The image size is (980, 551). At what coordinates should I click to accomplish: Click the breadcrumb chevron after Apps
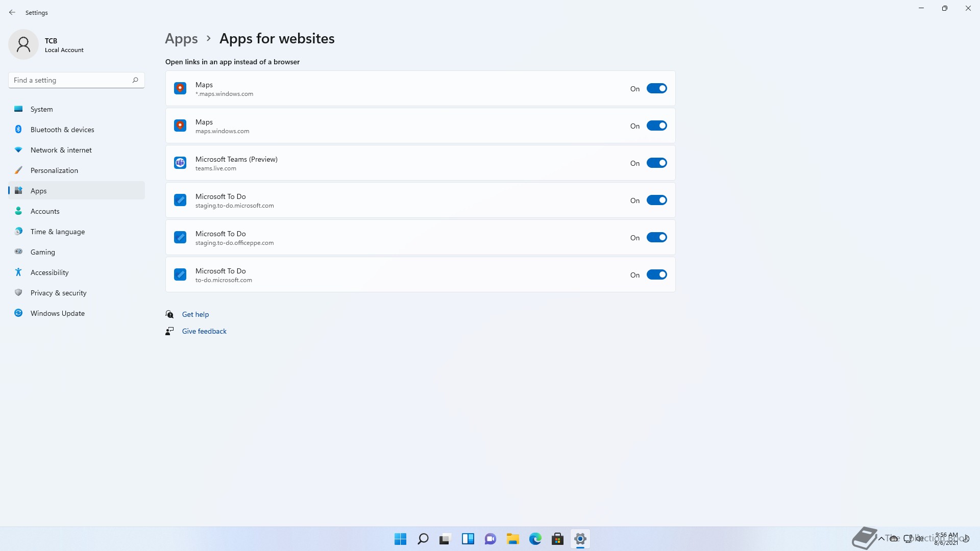tap(208, 38)
